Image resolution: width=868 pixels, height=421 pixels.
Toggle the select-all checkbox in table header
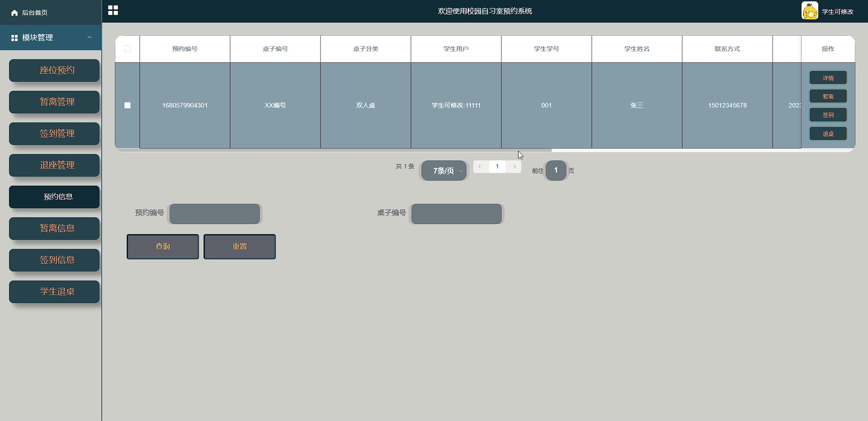[x=127, y=49]
